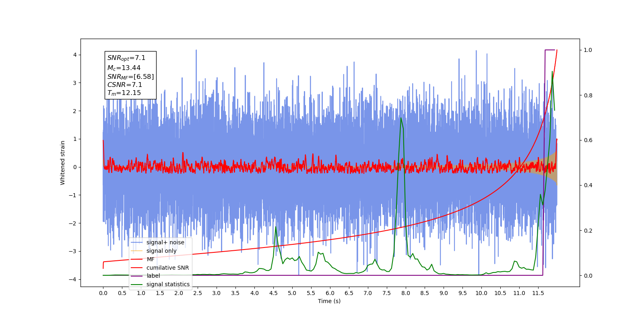Click the SNRopt=7.1 annotation text
644x322 pixels.
click(x=126, y=58)
